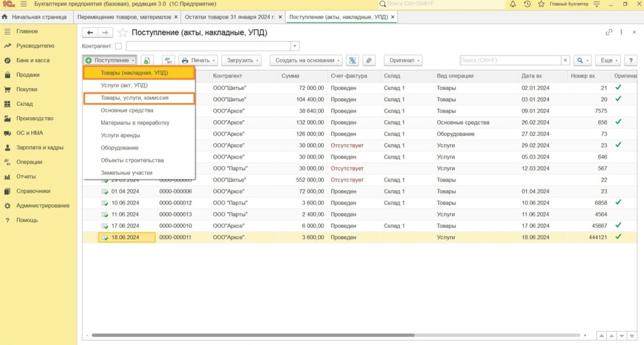Open Покупки section in sidebar

[26, 89]
